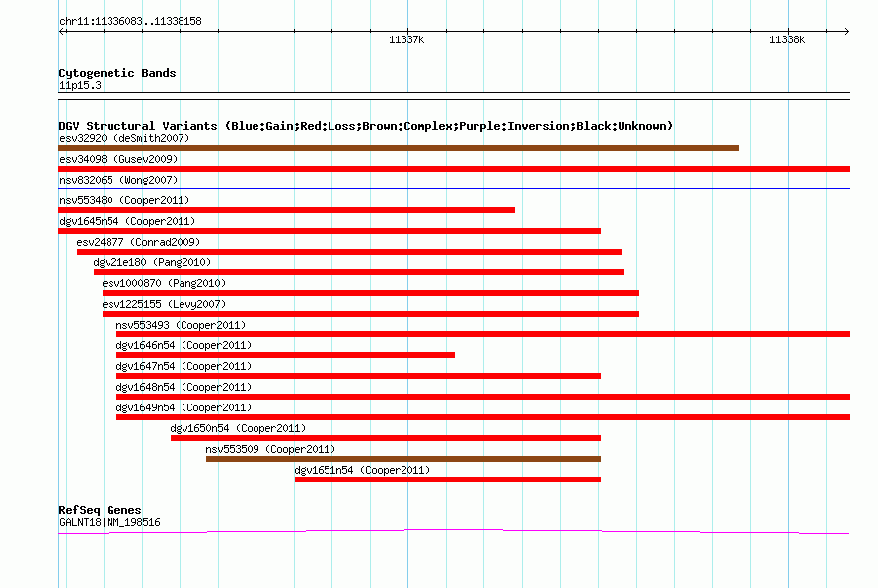This screenshot has width=878, height=588.
Task: Click the DGV Structural Variants track title
Action: coord(366,126)
